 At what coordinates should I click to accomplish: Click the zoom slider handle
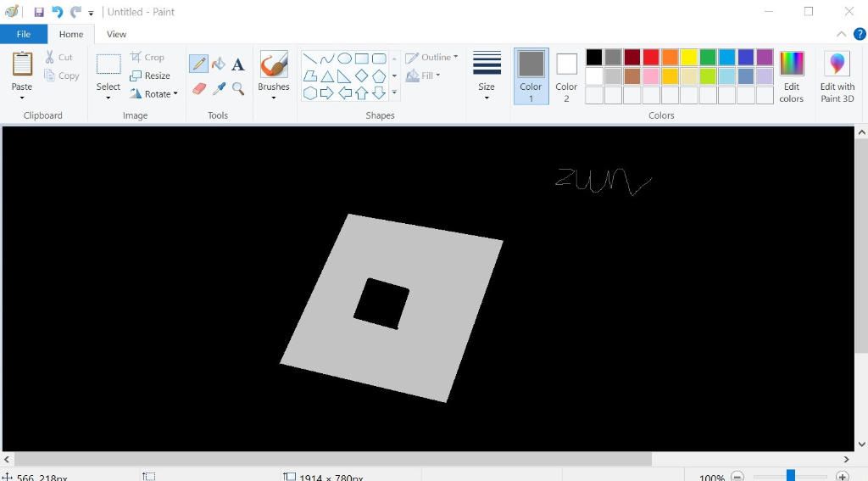791,475
